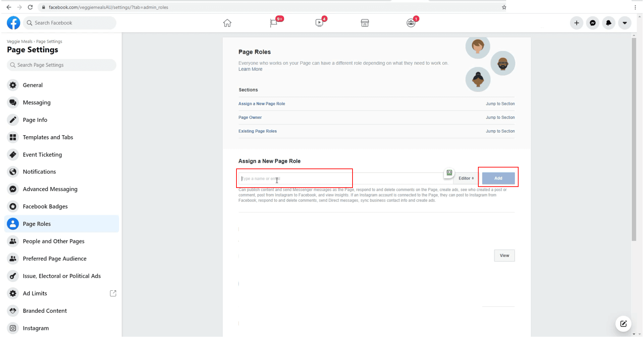This screenshot has width=644, height=337.
Task: Go to Facebook Home icon
Action: point(227,23)
